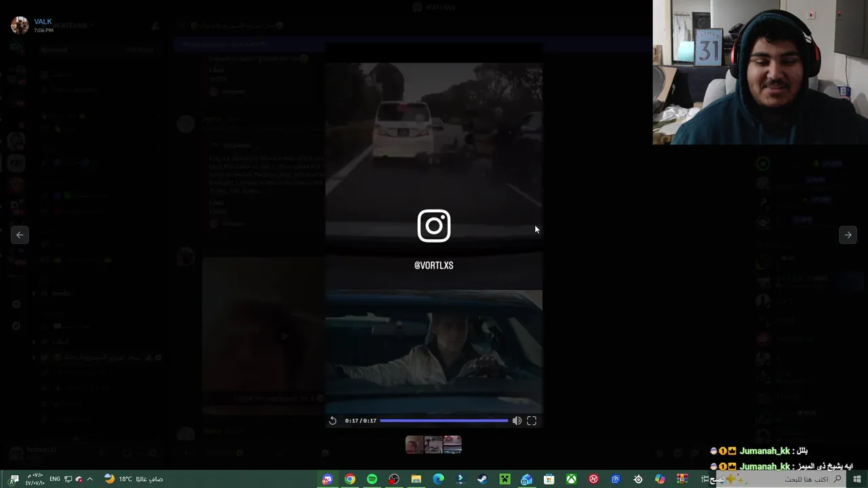Open the Windows Start menu

857,479
